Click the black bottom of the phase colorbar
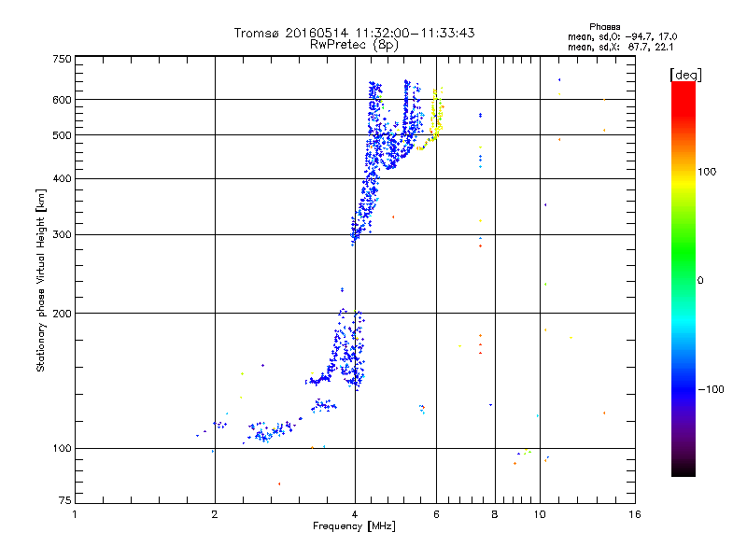Viewport: 747px width, 560px height. pyautogui.click(x=684, y=469)
